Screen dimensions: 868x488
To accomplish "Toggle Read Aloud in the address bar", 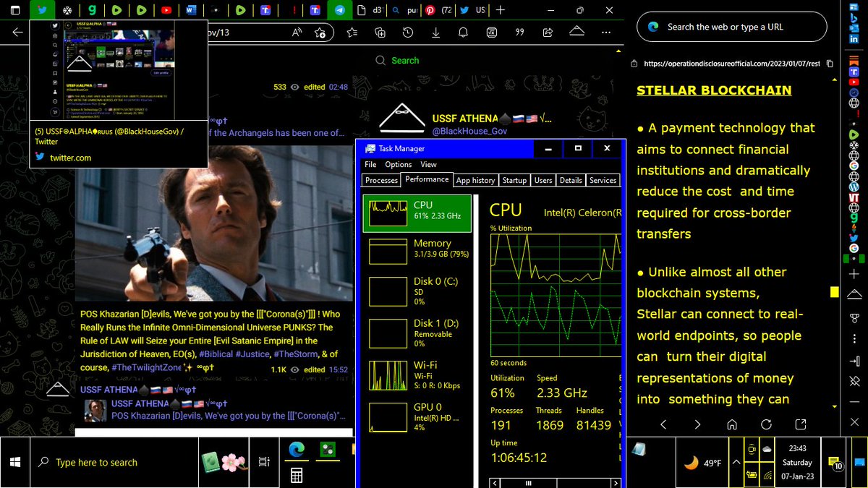I will 297,33.
